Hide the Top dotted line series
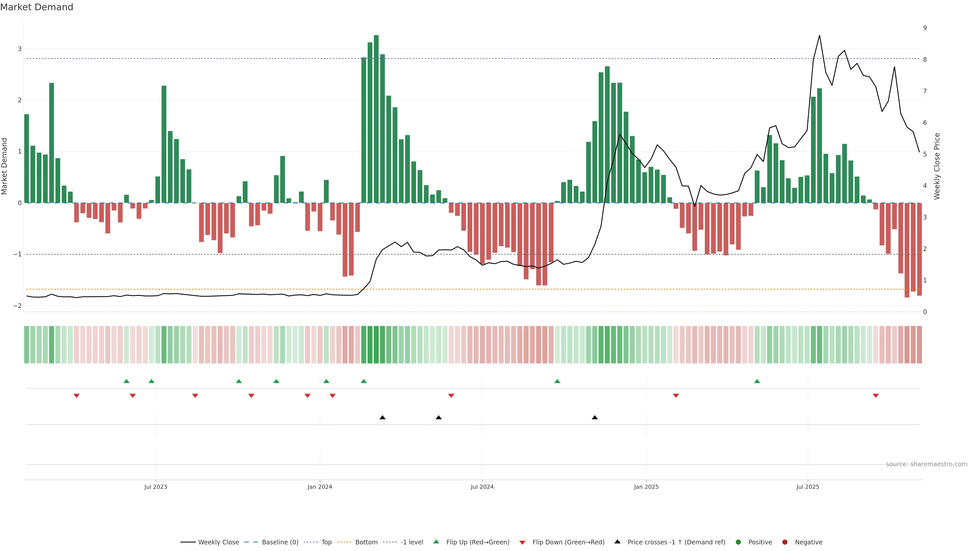Viewport: 980px width, 551px height. click(326, 542)
